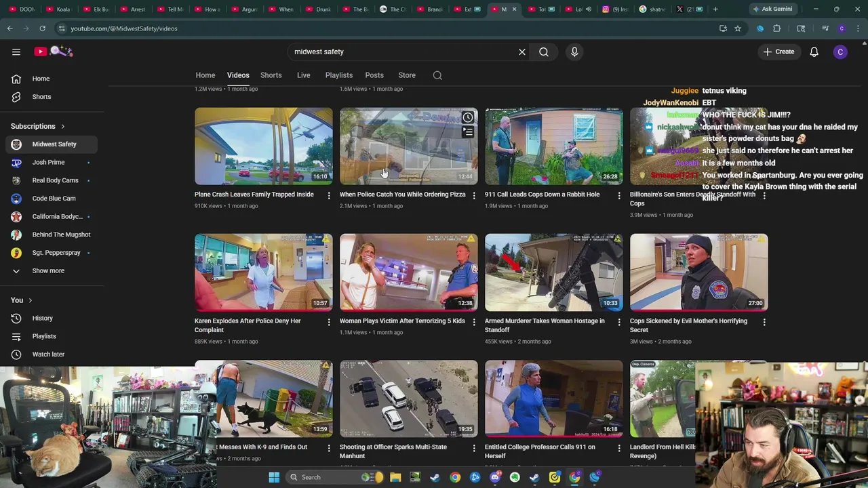This screenshot has height=488, width=868.
Task: Go to Home in the sidebar
Action: tap(52, 79)
